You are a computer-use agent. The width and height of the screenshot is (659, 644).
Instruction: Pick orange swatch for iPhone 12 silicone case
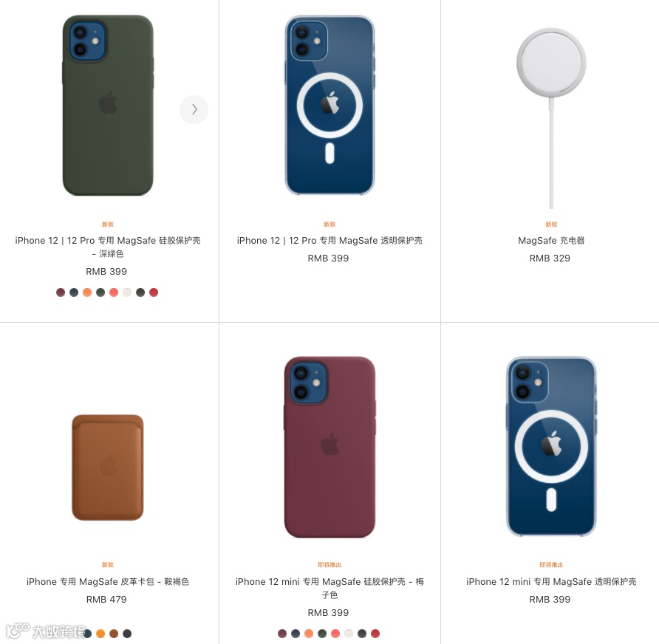[x=87, y=292]
